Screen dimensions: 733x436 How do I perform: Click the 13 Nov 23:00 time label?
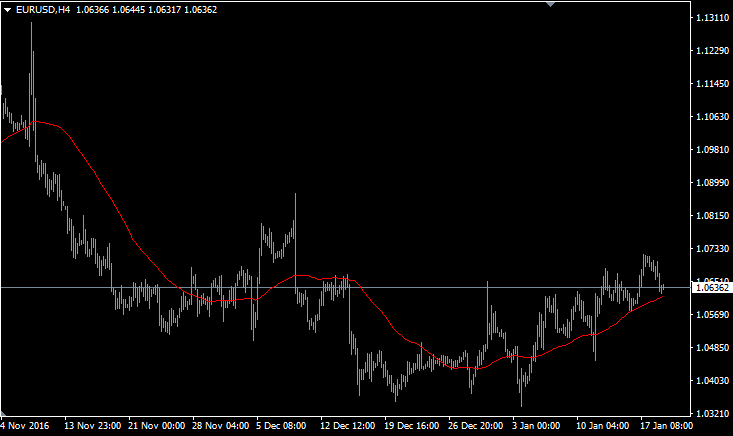click(x=93, y=426)
